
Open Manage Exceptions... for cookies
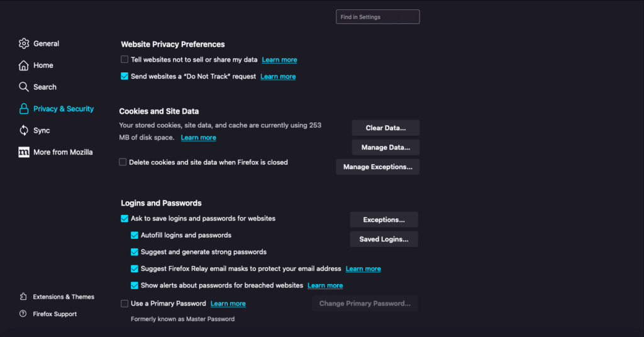coord(378,167)
